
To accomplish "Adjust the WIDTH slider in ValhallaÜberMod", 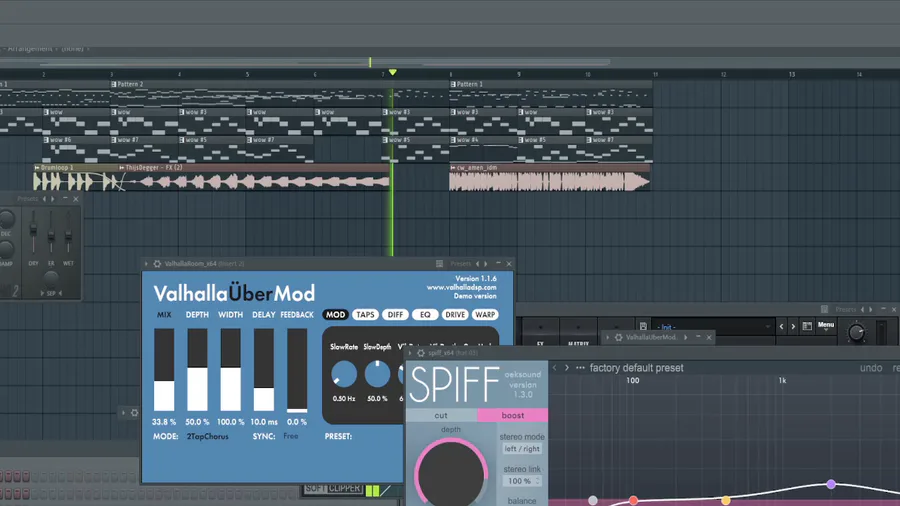I will click(231, 370).
